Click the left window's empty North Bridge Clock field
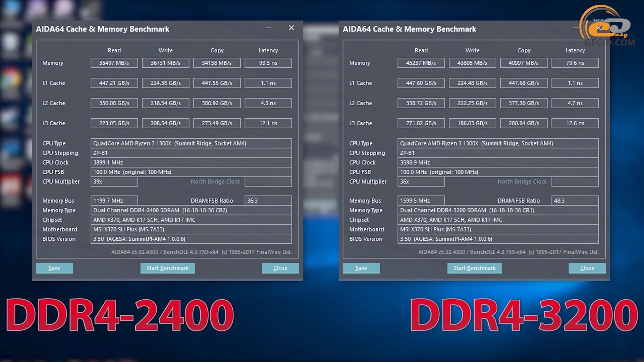 point(268,182)
